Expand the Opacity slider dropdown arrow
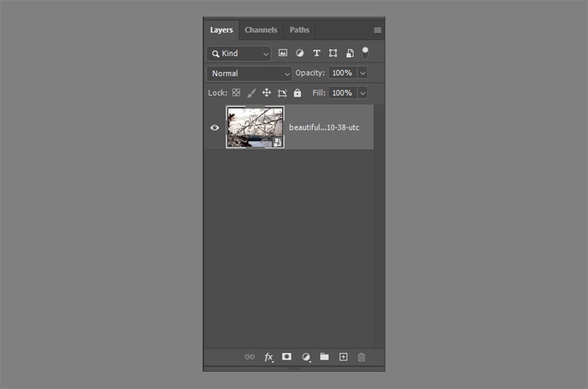 click(x=363, y=73)
